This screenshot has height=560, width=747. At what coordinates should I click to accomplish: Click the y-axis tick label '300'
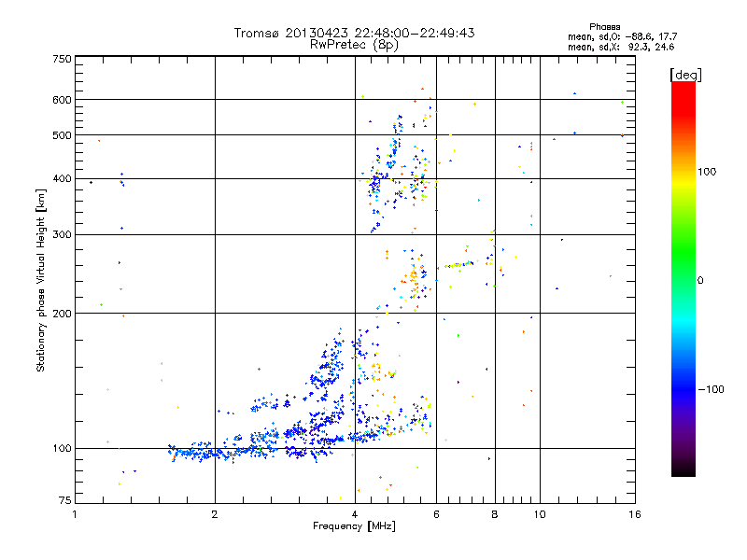(62, 234)
